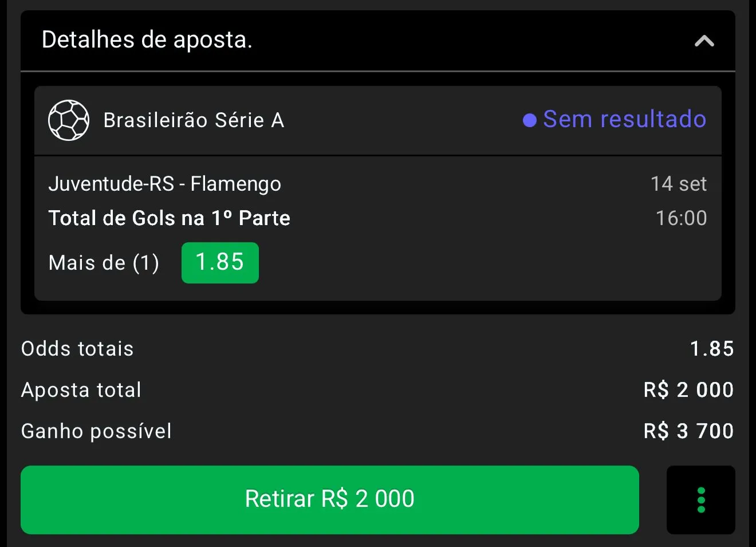
Task: Select Total de Gols na 1º Parte market
Action: point(170,218)
